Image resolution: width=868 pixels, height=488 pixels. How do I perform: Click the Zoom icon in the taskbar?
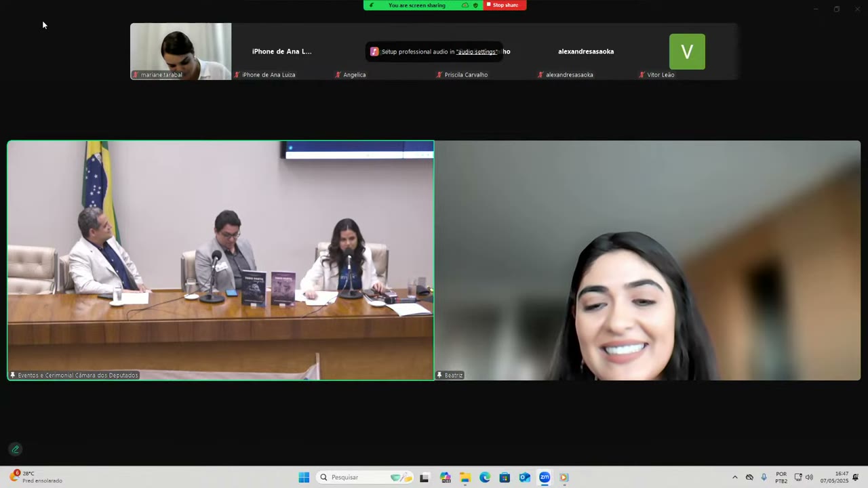point(545,477)
